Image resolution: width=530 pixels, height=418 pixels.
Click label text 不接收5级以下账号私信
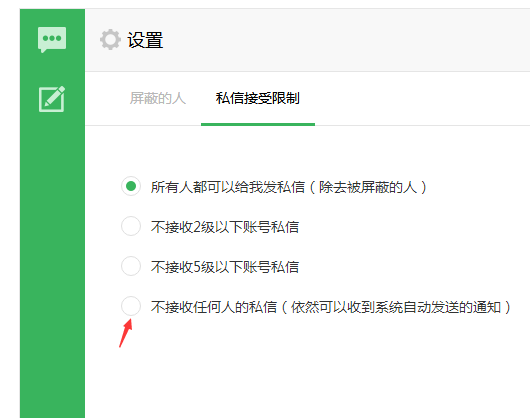tap(225, 267)
